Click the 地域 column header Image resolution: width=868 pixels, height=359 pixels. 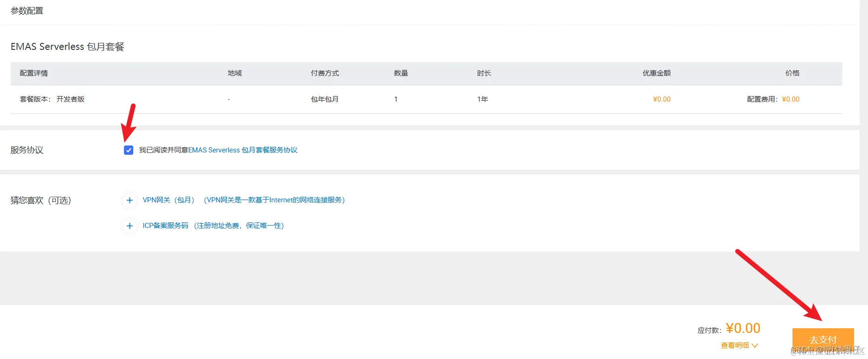tap(235, 73)
